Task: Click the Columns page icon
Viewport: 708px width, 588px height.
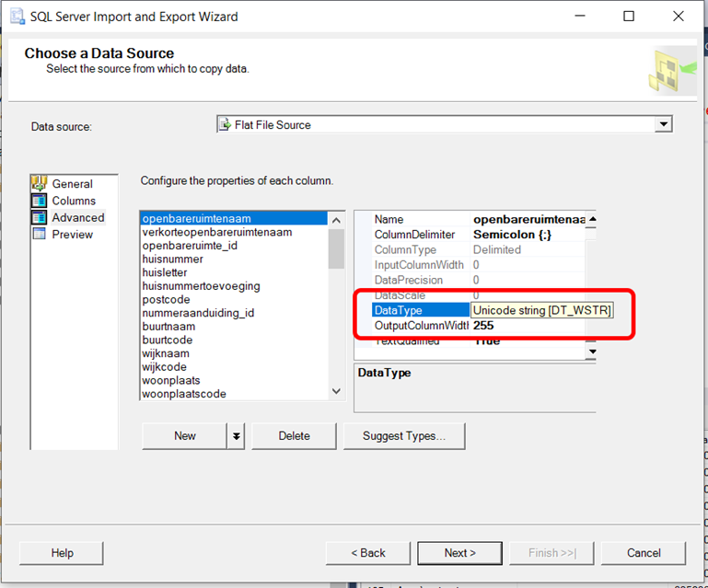Action: coord(39,201)
